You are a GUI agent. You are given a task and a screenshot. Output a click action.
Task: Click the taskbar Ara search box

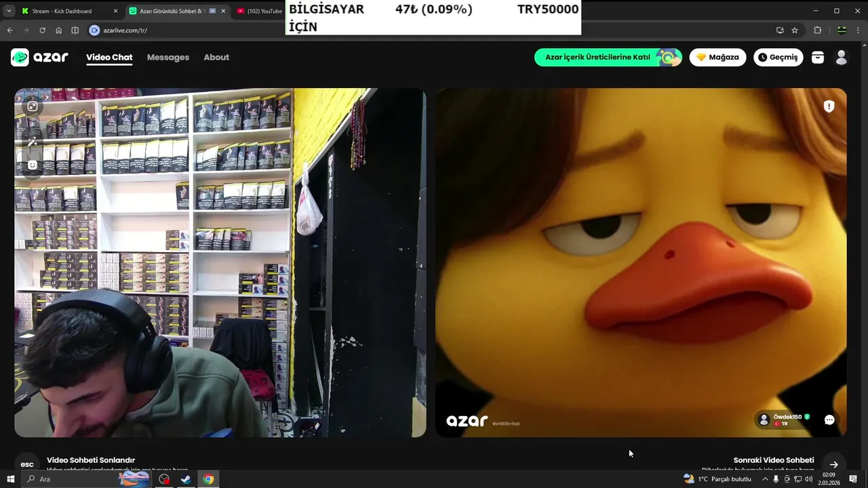[x=88, y=479]
